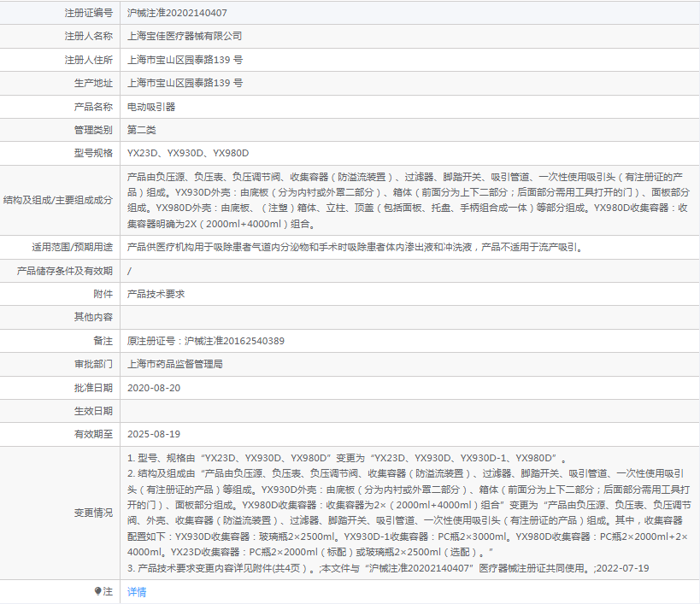The image size is (700, 604).
Task: Select the address value in the 生产地址 row
Action: (x=185, y=83)
